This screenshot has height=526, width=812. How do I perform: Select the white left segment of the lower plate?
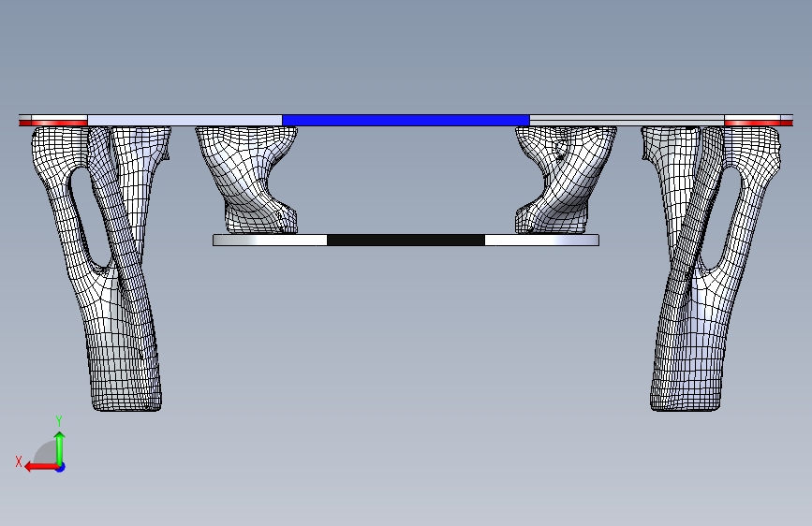click(x=270, y=240)
